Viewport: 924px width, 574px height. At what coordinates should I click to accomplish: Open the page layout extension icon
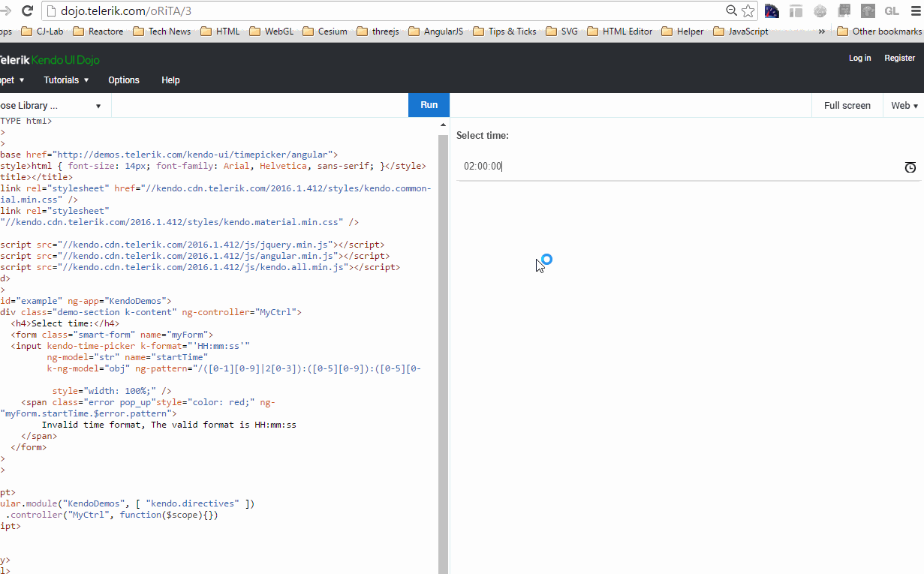796,11
